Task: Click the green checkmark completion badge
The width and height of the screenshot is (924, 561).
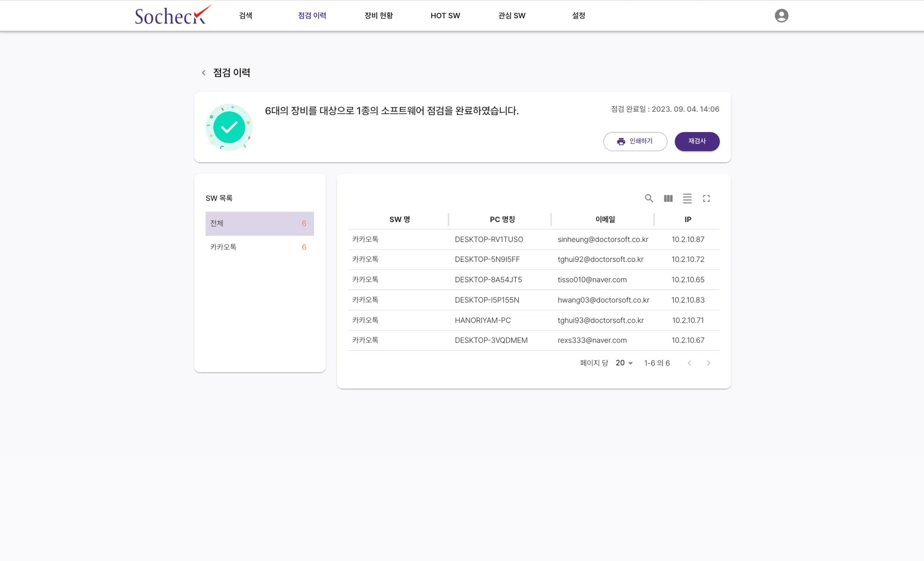Action: pos(229,127)
